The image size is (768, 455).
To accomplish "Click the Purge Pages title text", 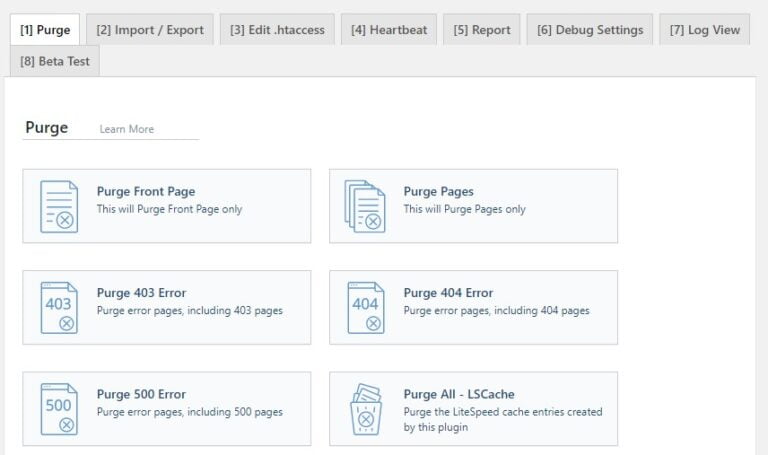I will click(438, 192).
